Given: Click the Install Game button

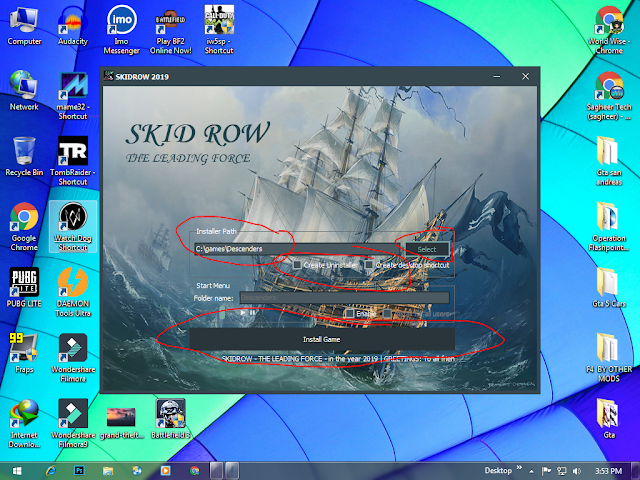Looking at the screenshot, I should click(x=322, y=339).
